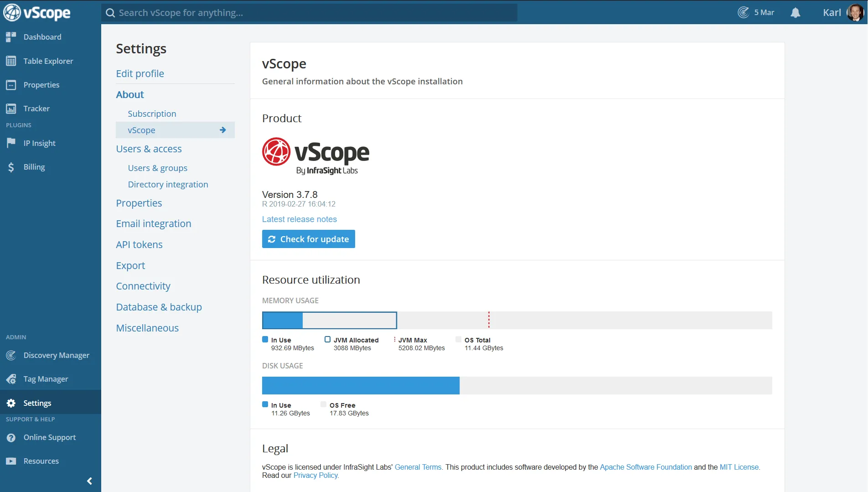Open Users & groups settings
Viewport: 868px width, 492px height.
point(158,168)
